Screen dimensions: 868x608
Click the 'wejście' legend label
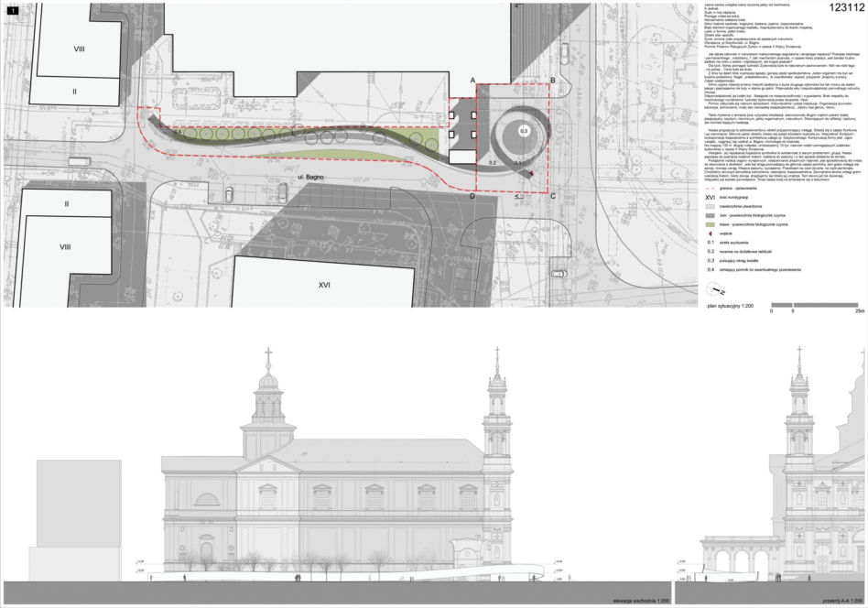click(727, 233)
